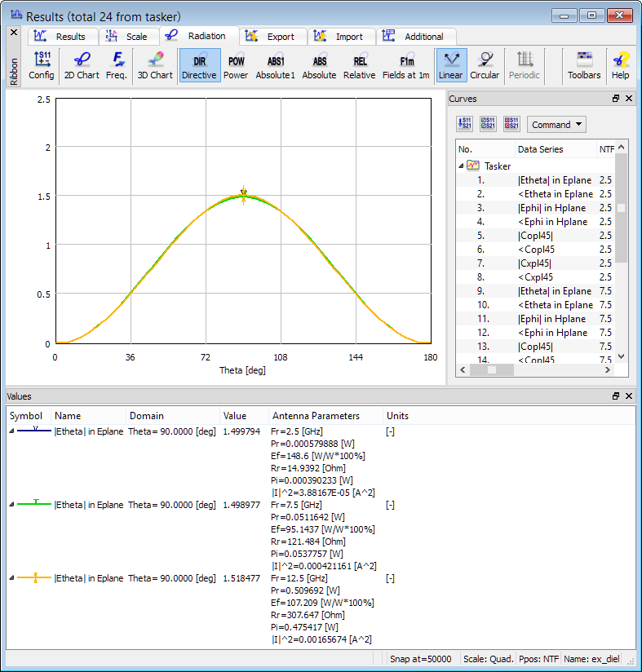Screen dimensions: 642x672
Task: Open the Help icon
Action: pos(620,65)
